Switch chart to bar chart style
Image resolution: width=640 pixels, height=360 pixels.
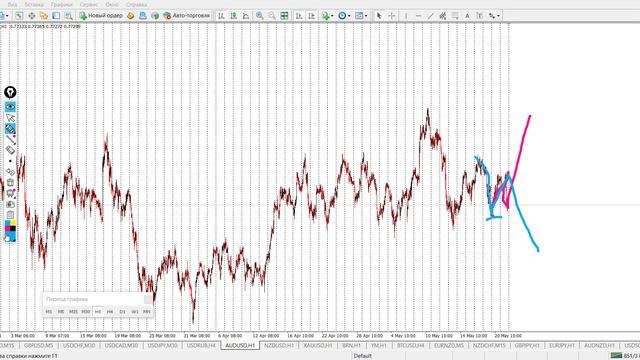(x=221, y=16)
